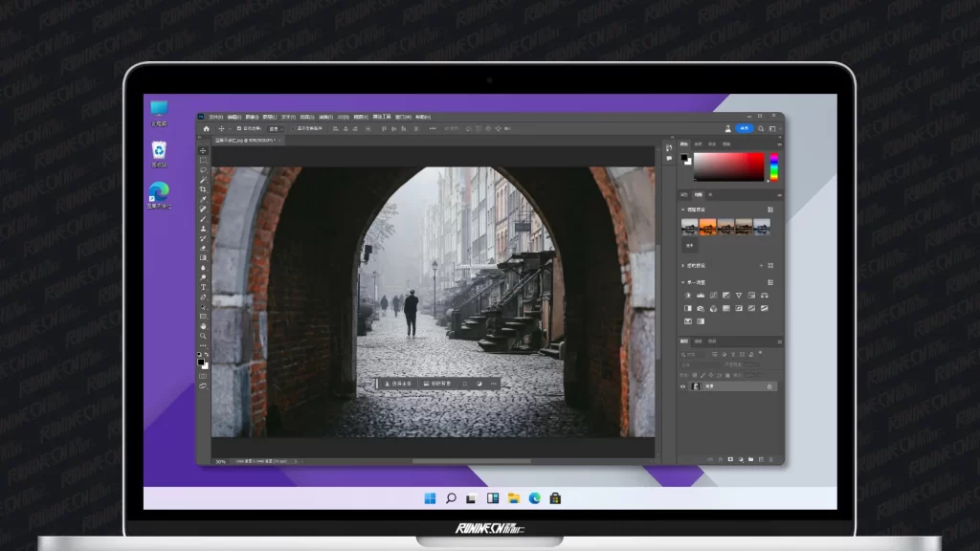The image size is (980, 551).
Task: Toggle visibility eye of the Background layer
Action: [683, 386]
